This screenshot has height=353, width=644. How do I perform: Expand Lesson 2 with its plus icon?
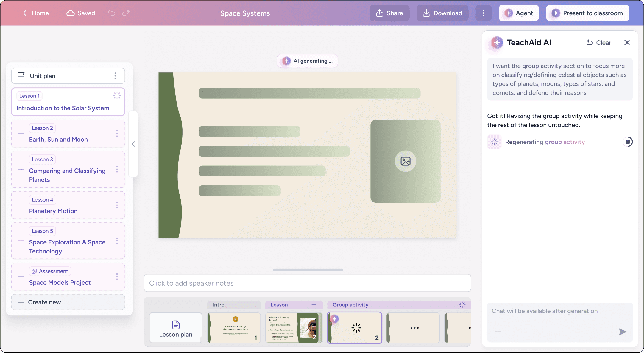click(21, 134)
